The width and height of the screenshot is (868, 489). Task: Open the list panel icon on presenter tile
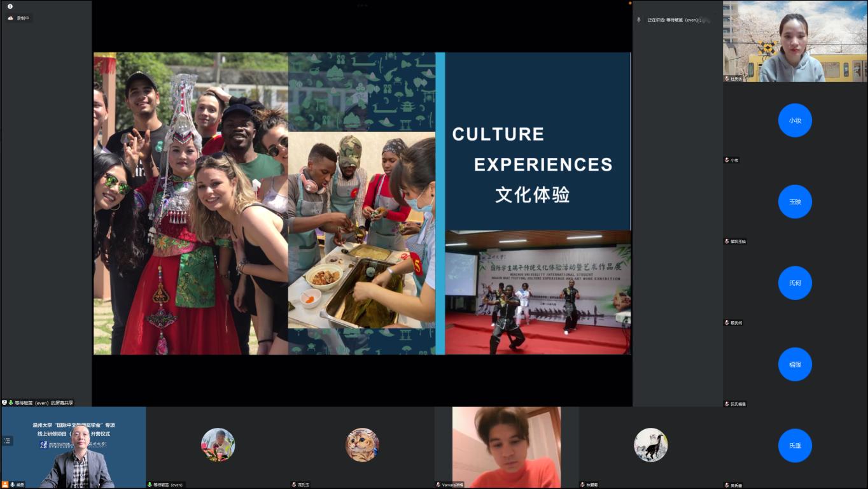(x=8, y=441)
